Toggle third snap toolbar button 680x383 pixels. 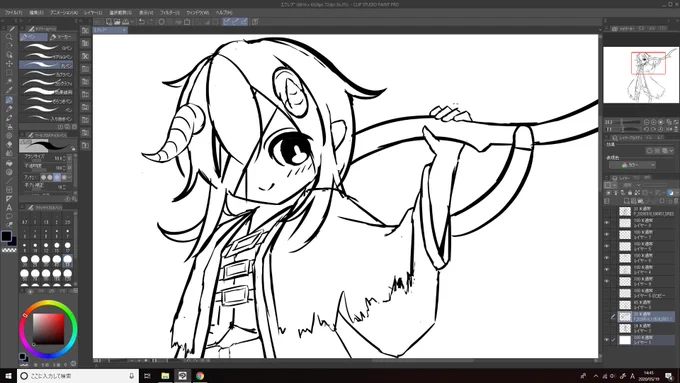244,22
